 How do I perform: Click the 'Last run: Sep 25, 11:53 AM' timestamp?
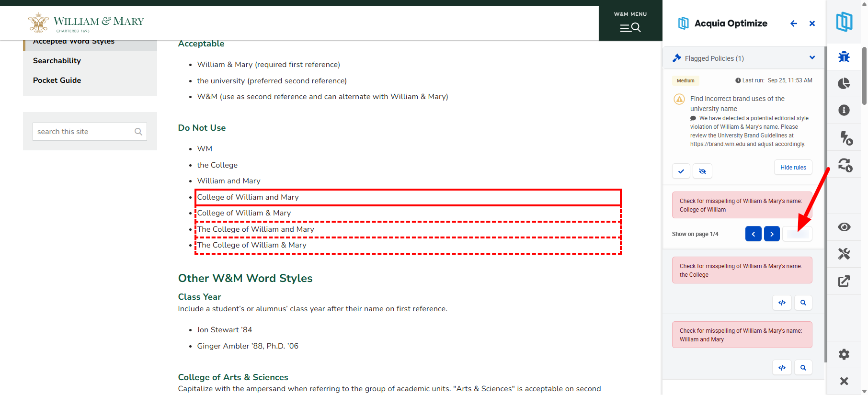(774, 80)
